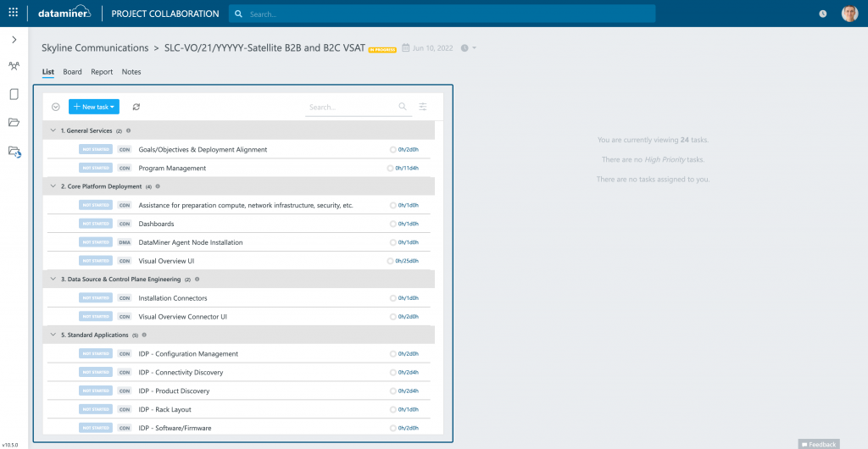The width and height of the screenshot is (868, 449).
Task: Open DataMiner Agent Node Installation task
Action: (x=191, y=242)
